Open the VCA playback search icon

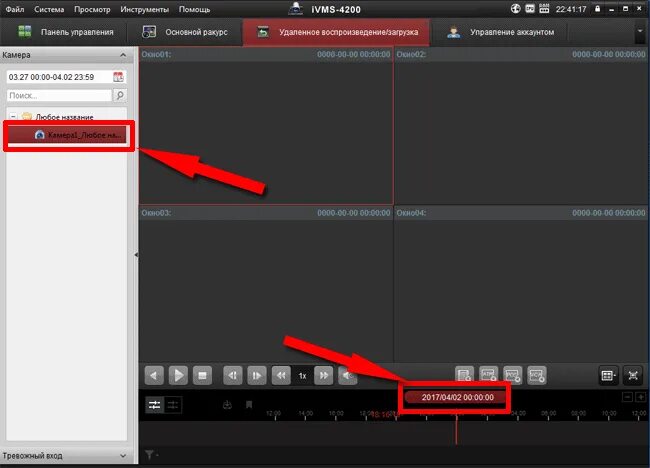pos(537,376)
